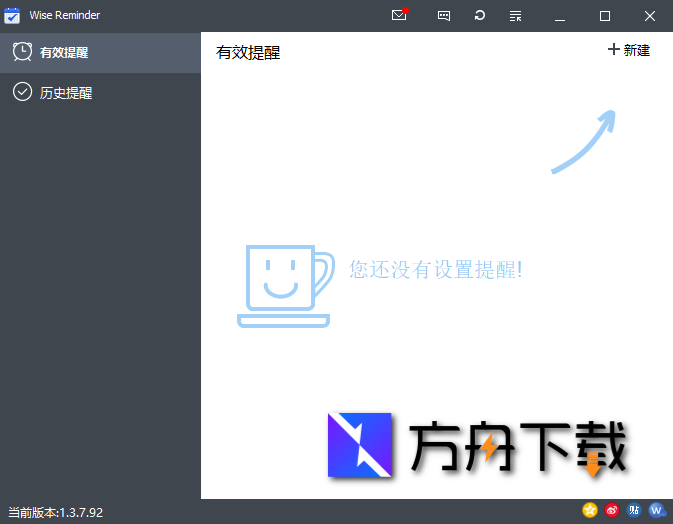Image resolution: width=673 pixels, height=524 pixels.
Task: Open the title bar menu icon
Action: click(515, 16)
